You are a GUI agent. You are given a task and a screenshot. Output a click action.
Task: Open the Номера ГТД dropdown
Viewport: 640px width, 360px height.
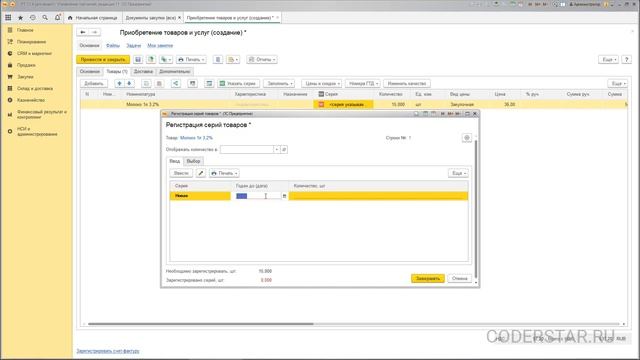click(363, 83)
